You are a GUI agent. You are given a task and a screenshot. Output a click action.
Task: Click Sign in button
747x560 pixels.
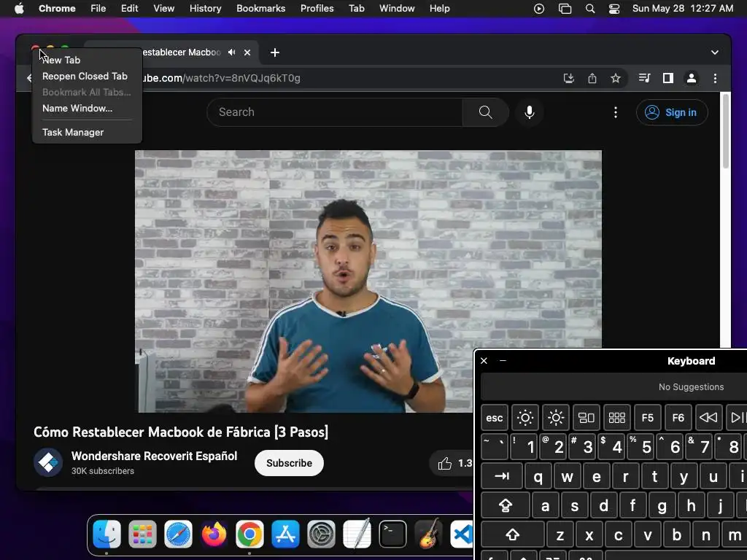pyautogui.click(x=672, y=112)
